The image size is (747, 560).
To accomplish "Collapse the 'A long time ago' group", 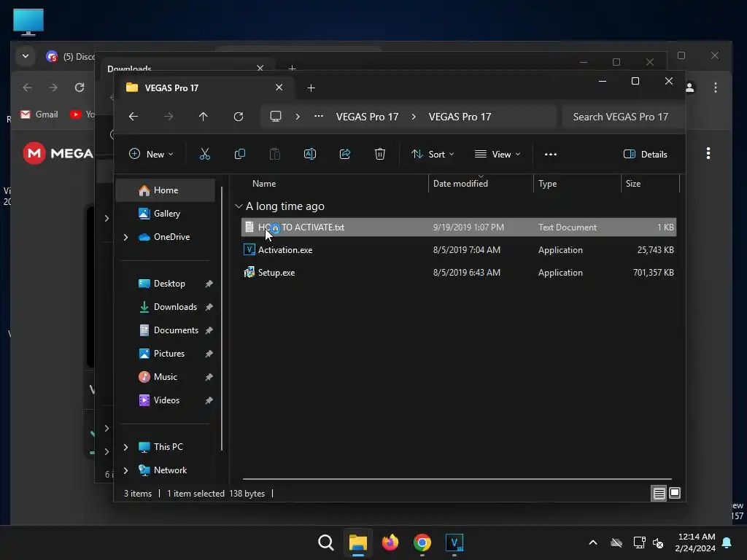I will pos(239,206).
